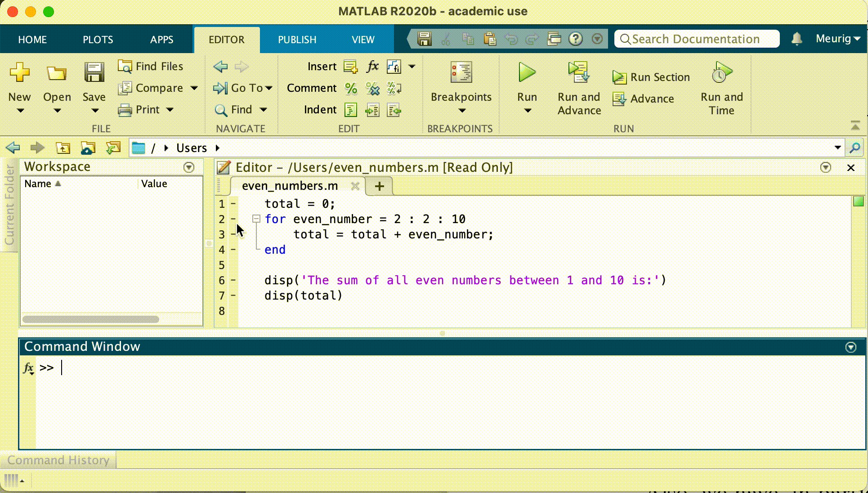
Task: Open the Command History panel tab
Action: (x=58, y=460)
